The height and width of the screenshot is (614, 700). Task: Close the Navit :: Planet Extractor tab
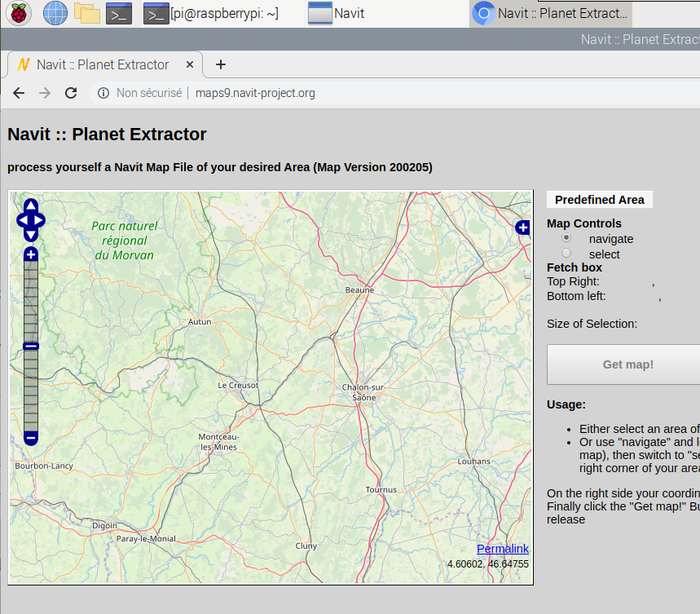(x=190, y=64)
